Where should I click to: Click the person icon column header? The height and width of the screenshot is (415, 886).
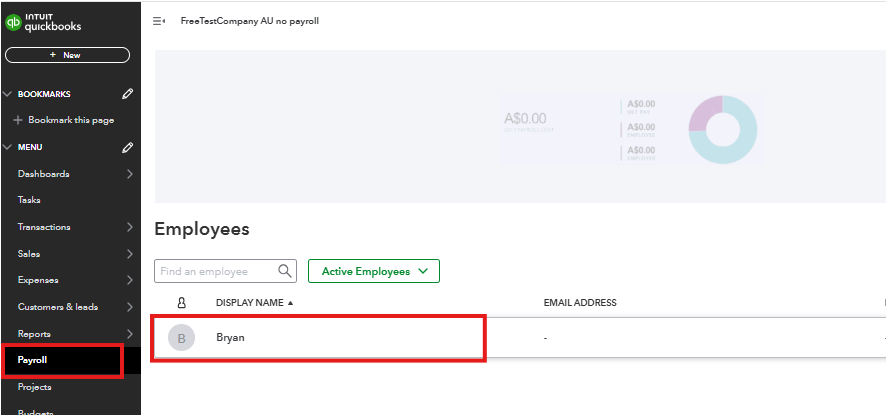[181, 302]
